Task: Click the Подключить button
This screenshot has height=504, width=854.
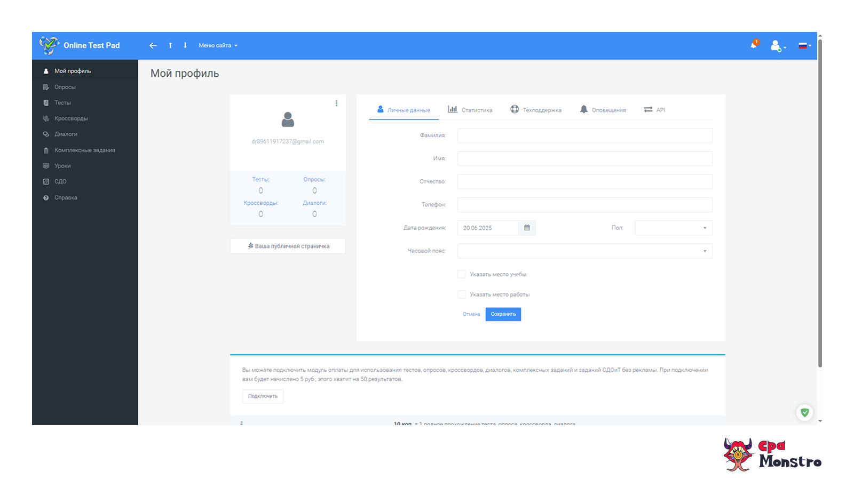Action: [x=263, y=396]
